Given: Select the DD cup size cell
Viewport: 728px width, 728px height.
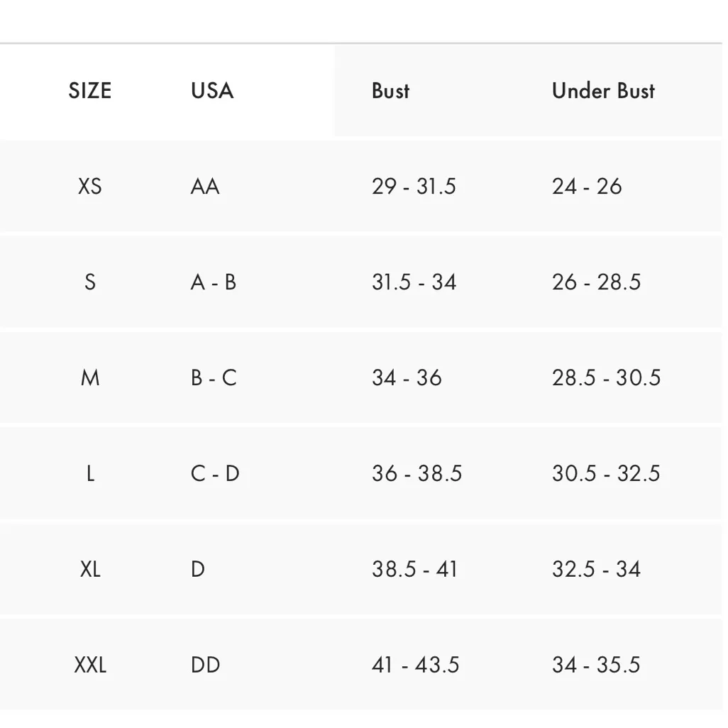Looking at the screenshot, I should 205,665.
